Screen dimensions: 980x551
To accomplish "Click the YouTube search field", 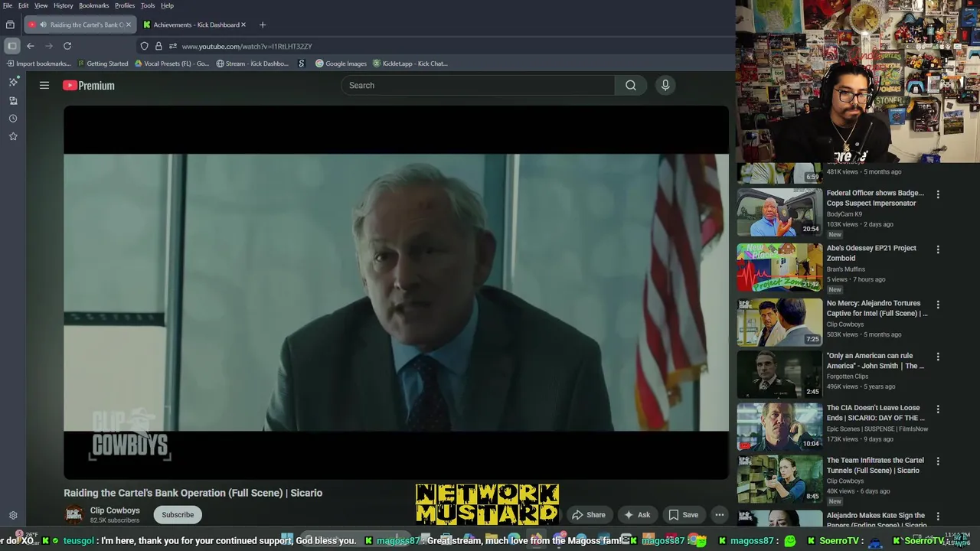I will click(479, 86).
